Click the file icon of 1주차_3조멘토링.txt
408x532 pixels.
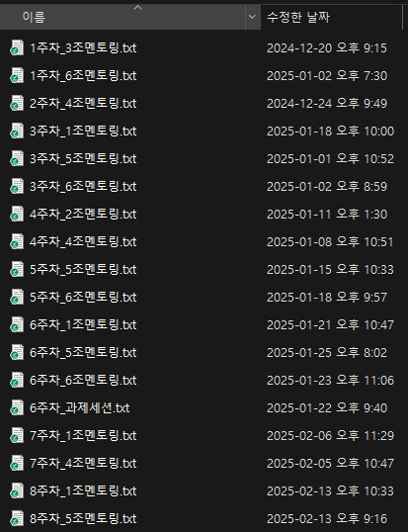coord(17,47)
